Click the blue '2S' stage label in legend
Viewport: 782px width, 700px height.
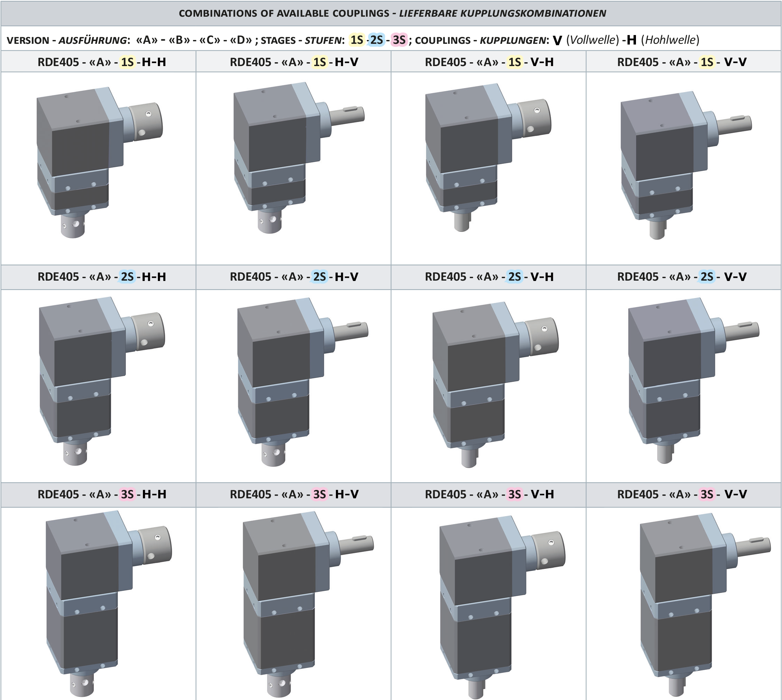377,40
